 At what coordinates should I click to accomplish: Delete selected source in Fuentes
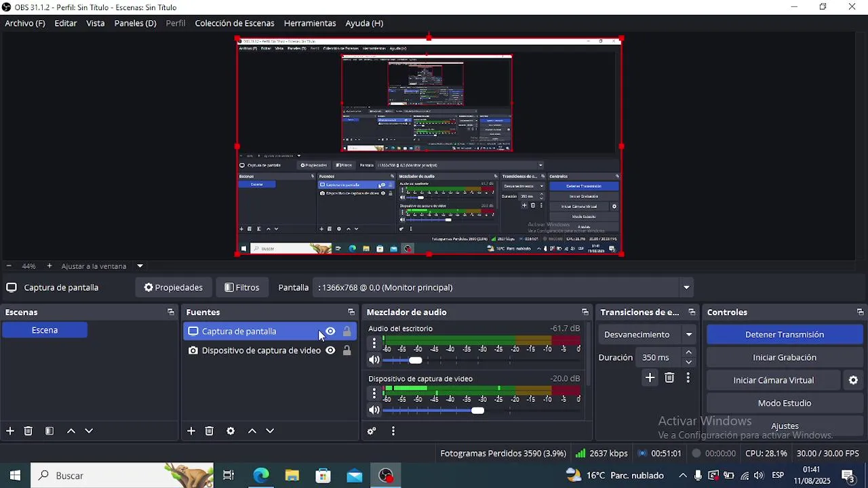pos(210,431)
